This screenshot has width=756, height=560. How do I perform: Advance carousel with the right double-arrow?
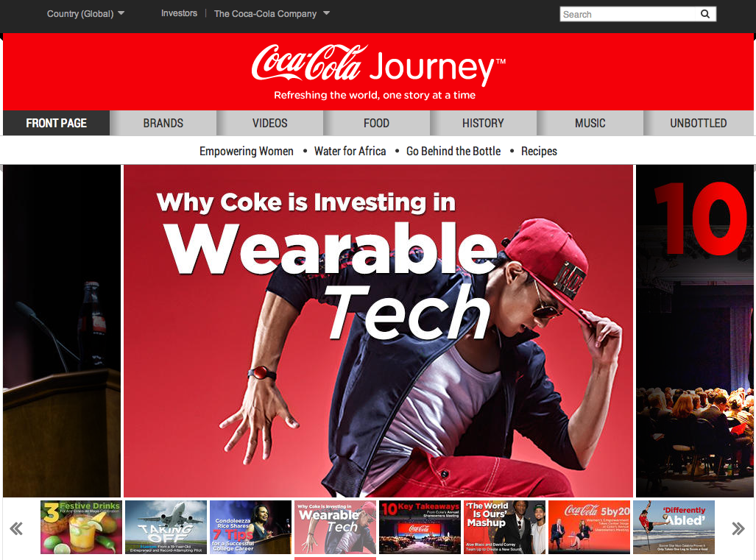(738, 528)
